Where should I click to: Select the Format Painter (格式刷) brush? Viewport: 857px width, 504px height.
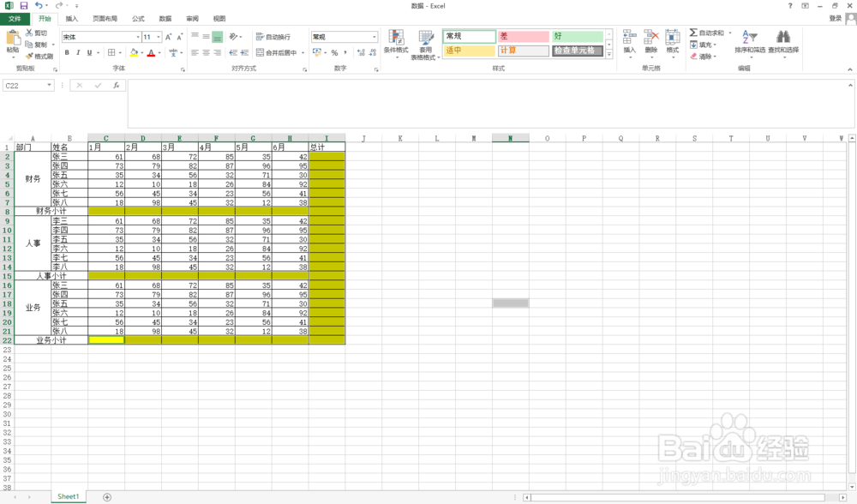tap(29, 56)
